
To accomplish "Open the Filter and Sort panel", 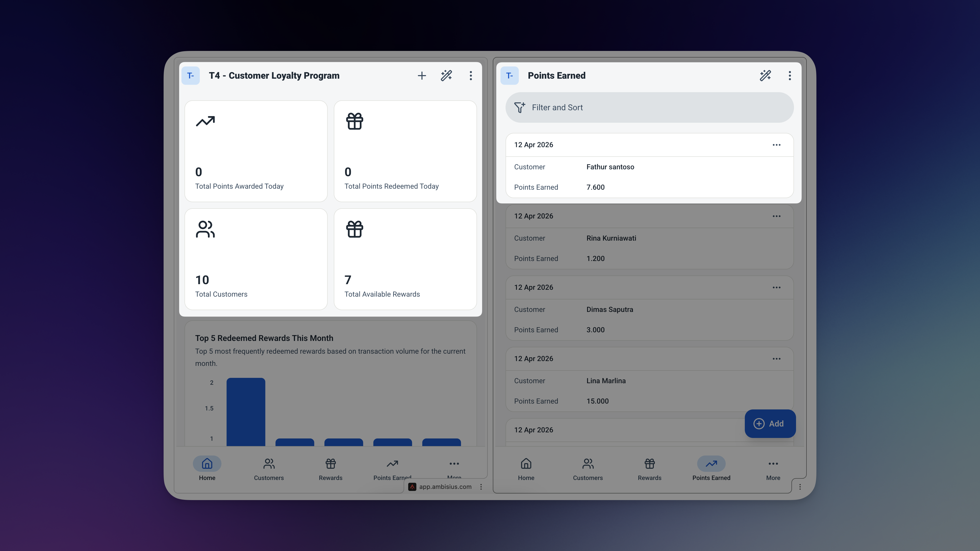I will coord(649,107).
